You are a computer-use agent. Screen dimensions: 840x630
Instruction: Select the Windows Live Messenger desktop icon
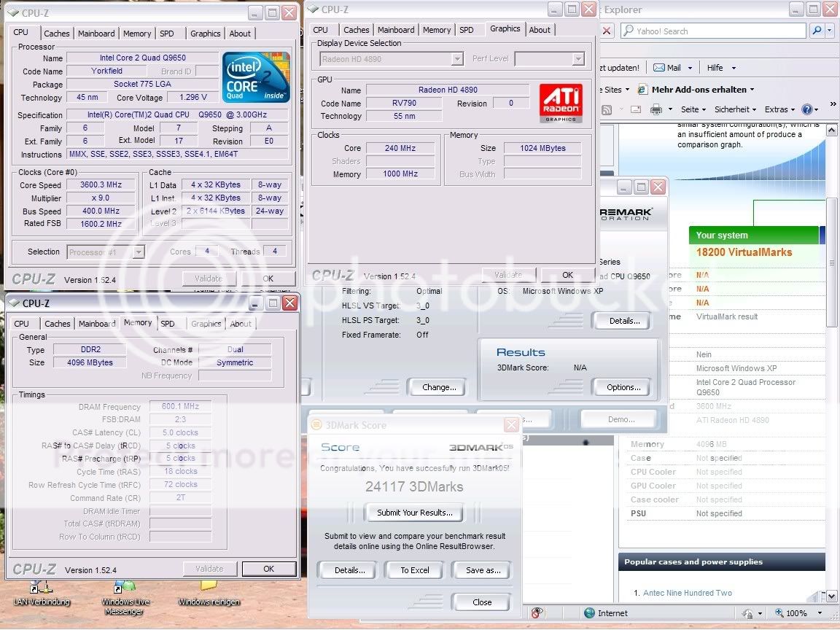[x=124, y=588]
